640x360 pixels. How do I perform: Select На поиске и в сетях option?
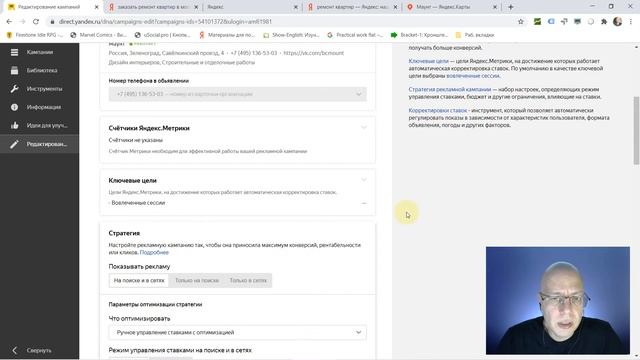coord(139,280)
